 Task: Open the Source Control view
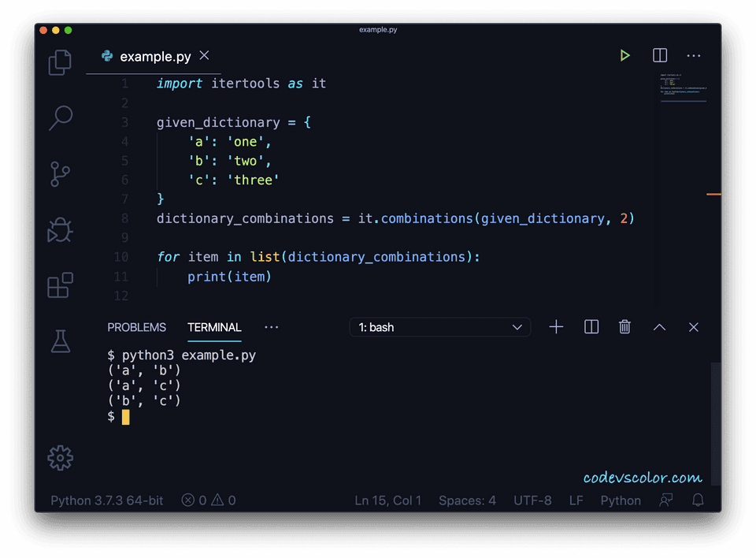pyautogui.click(x=60, y=174)
